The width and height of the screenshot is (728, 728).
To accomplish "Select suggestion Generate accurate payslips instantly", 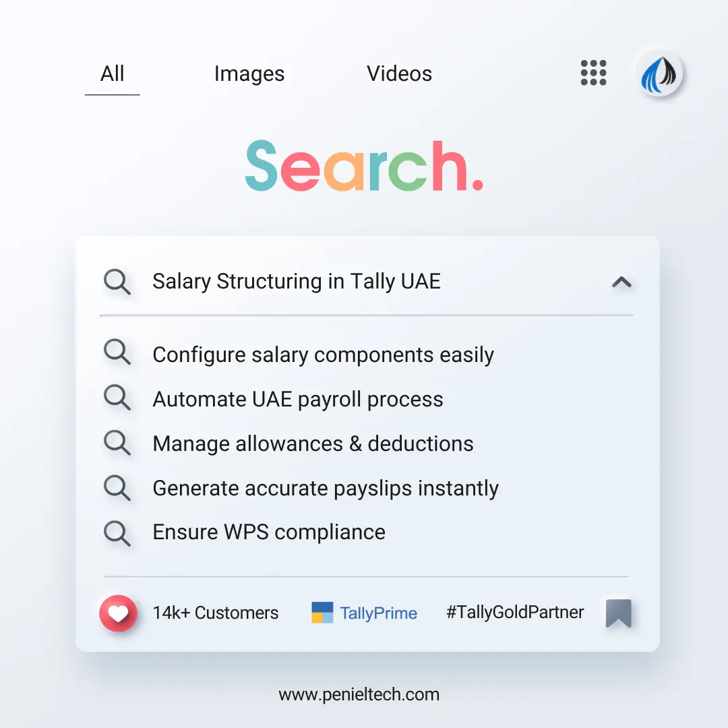I will coord(326,488).
